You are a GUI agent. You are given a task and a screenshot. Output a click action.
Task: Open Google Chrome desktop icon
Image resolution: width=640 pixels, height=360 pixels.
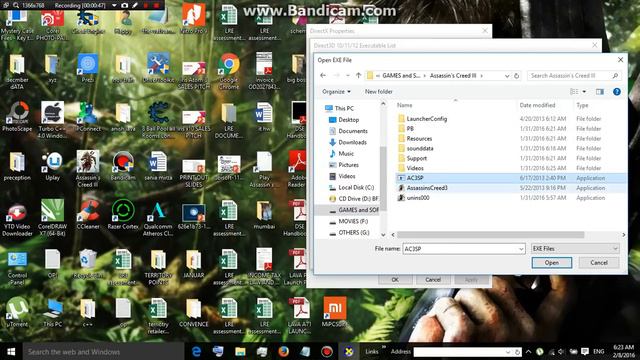(x=229, y=71)
